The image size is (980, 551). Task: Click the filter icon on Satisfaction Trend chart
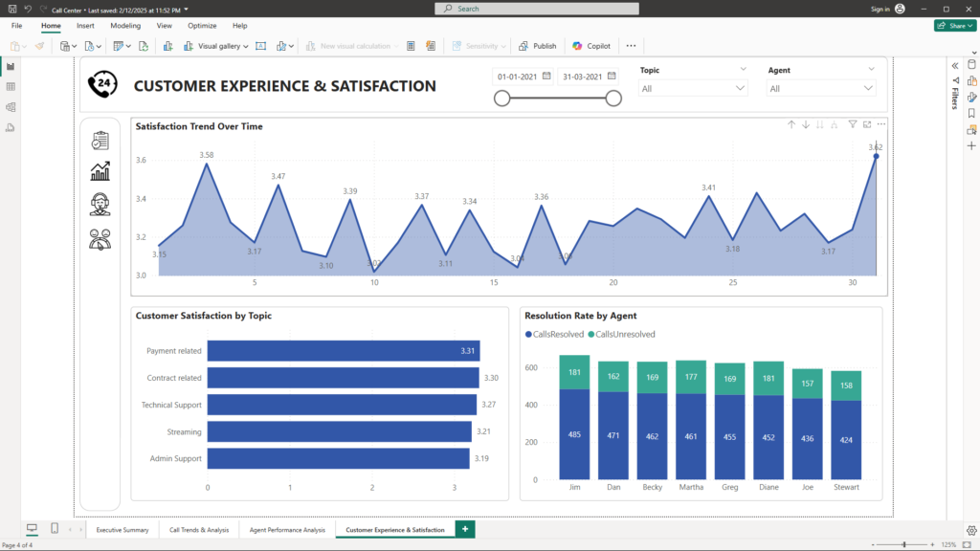coord(853,124)
